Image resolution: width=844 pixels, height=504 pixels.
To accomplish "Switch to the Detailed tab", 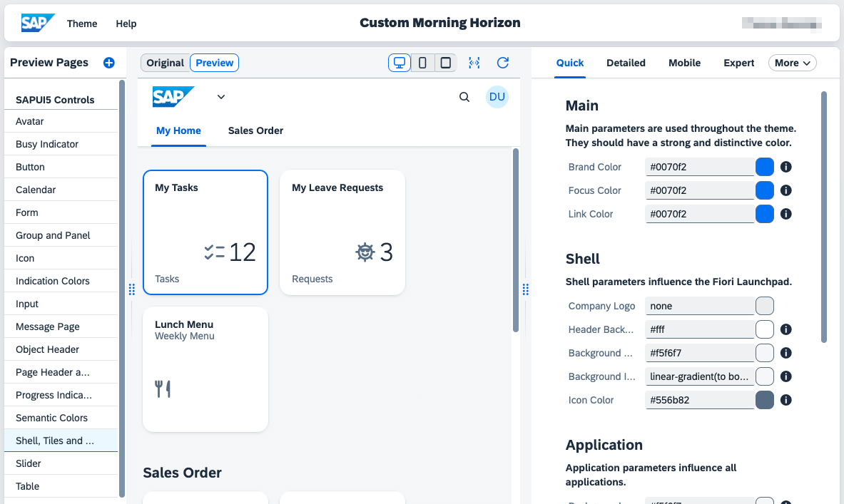I will [626, 63].
